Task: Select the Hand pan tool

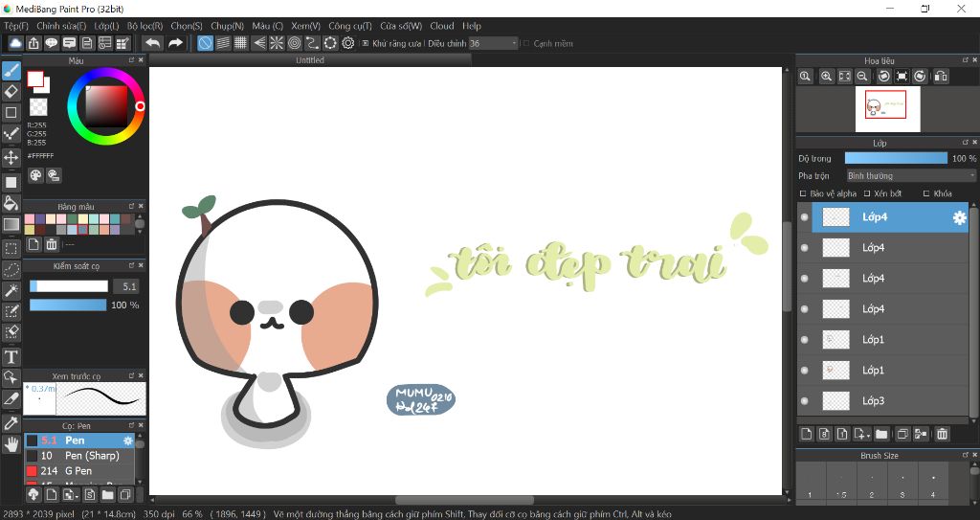Action: point(11,444)
